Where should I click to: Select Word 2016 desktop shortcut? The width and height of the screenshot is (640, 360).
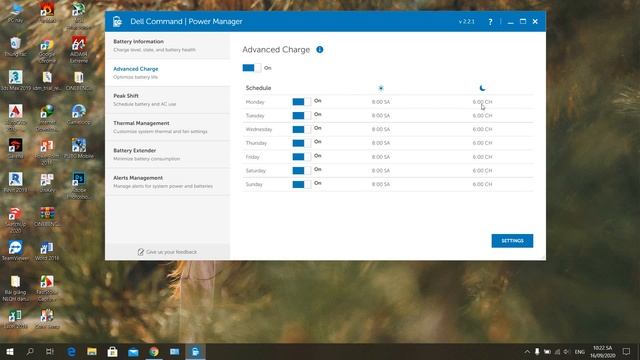click(47, 251)
